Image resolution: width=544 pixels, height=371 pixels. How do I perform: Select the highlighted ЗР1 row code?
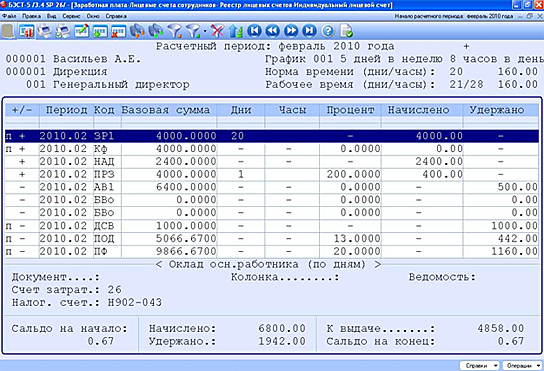click(104, 136)
